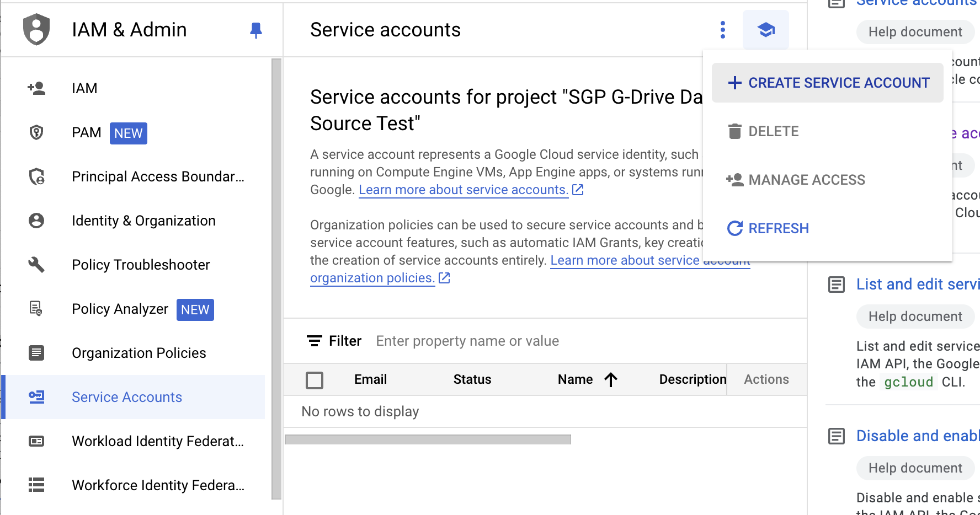This screenshot has height=515, width=980.
Task: Choose Create Service Account from menu
Action: [828, 83]
